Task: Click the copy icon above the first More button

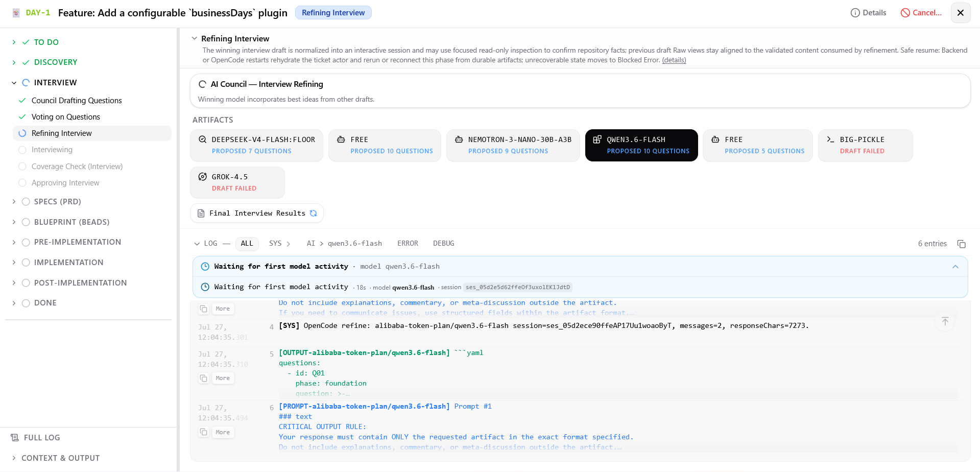Action: point(204,309)
